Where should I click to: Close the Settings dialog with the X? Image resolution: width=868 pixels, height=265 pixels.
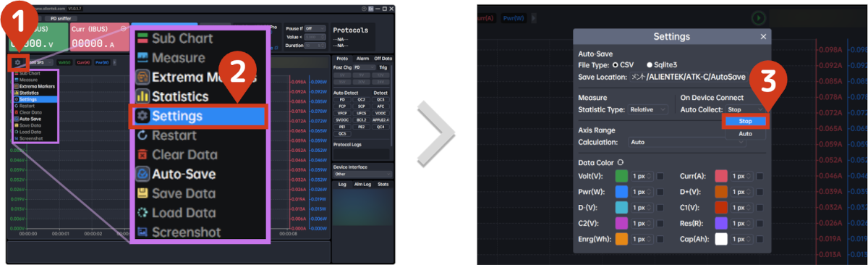(x=763, y=36)
